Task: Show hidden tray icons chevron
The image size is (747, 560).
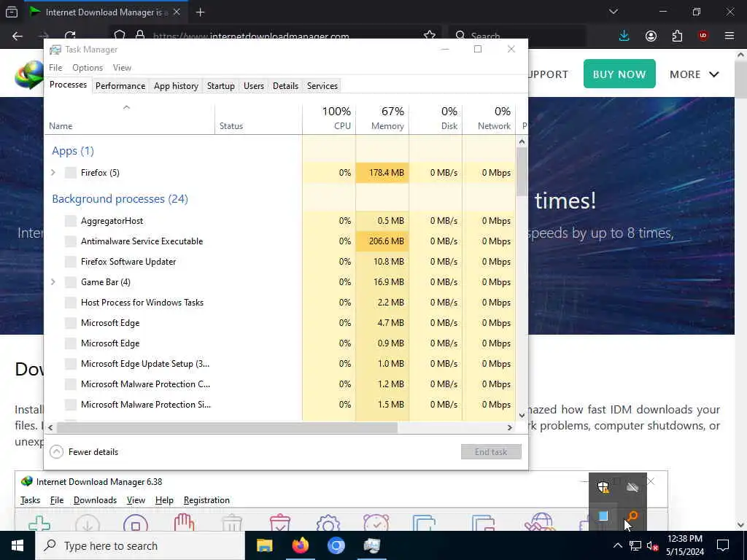Action: tap(617, 545)
